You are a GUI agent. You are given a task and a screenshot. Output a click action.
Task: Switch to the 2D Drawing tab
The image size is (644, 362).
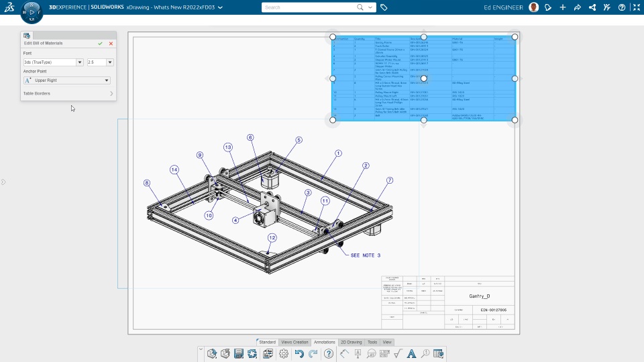351,342
